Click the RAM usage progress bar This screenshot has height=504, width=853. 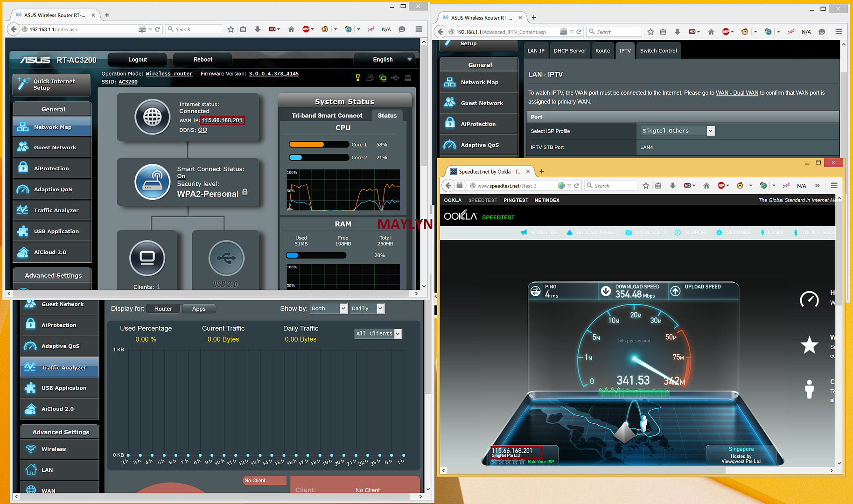coord(316,255)
